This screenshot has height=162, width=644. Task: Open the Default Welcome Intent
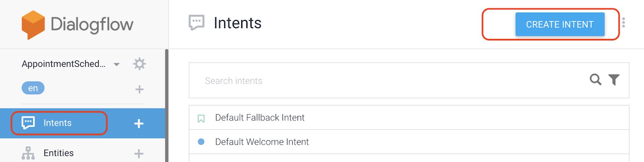262,142
